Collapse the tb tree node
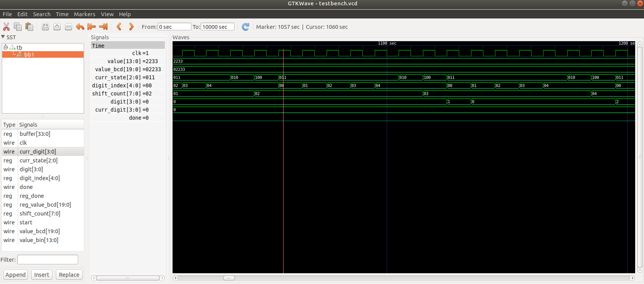Screen dimensions: 644x284 coord(5,47)
